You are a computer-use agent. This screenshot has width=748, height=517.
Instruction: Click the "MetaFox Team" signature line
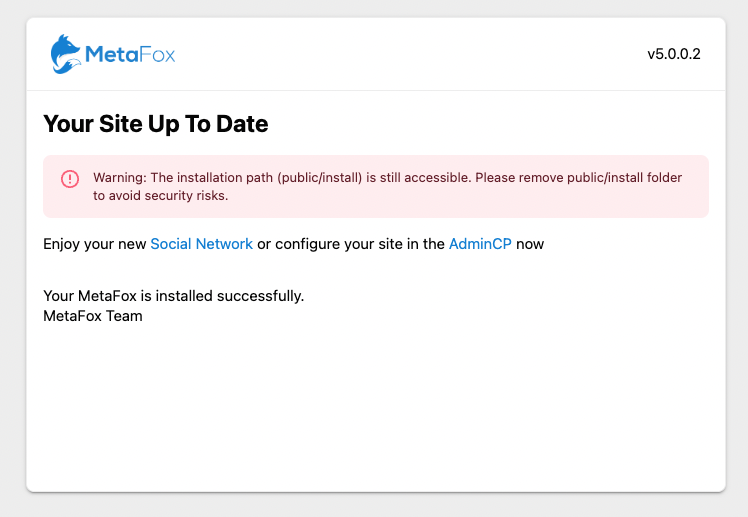(93, 316)
